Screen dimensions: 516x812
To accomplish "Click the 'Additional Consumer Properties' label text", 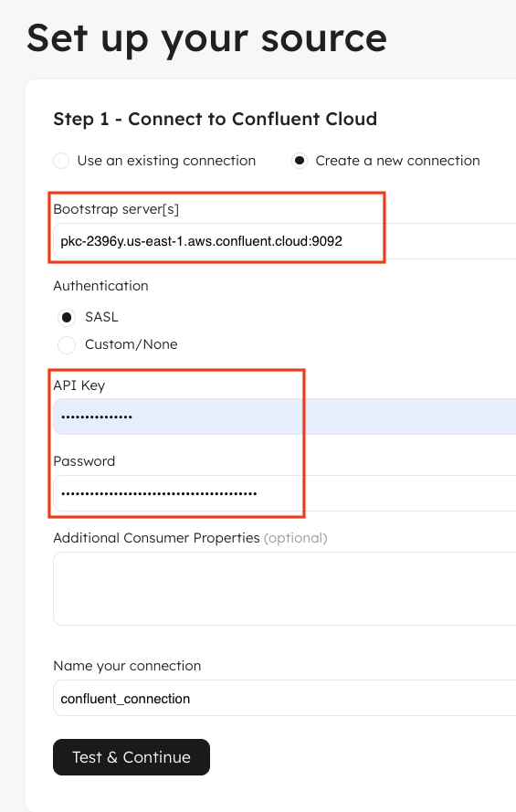I will click(x=156, y=538).
